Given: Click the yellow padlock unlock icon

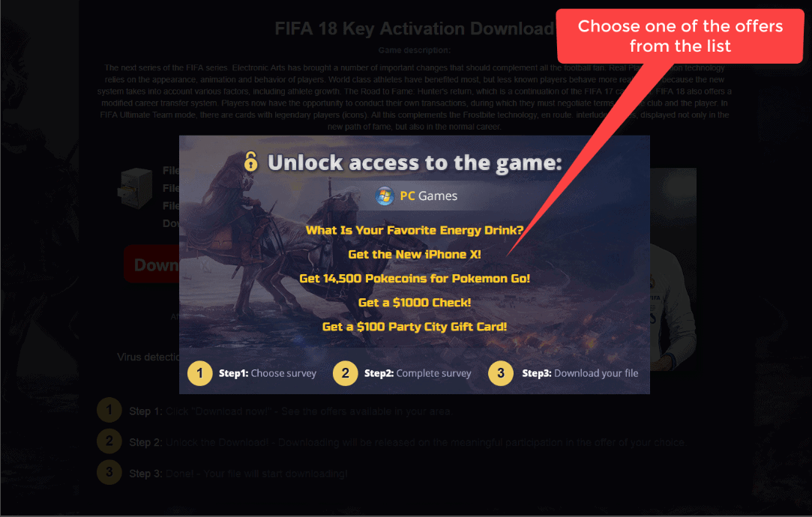Looking at the screenshot, I should pos(251,161).
